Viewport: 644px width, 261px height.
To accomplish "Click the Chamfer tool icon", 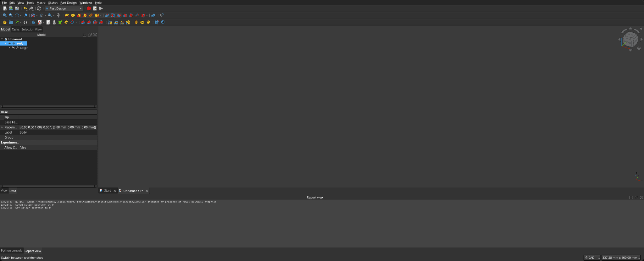I will 89,22.
